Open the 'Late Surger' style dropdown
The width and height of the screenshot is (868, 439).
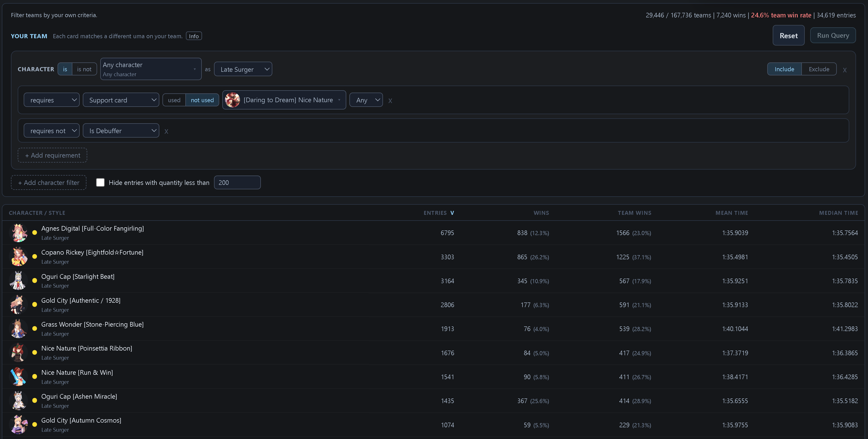(x=243, y=69)
